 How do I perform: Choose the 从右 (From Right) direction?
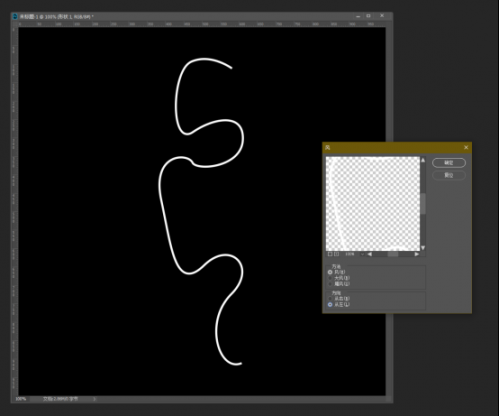pyautogui.click(x=330, y=299)
